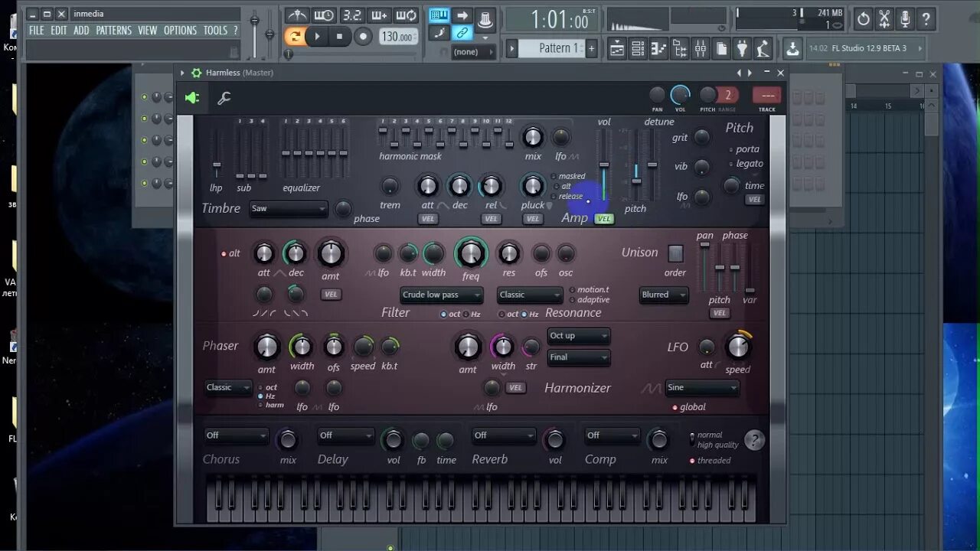The height and width of the screenshot is (551, 980).
Task: Toggle loop recording icon
Action: pyautogui.click(x=406, y=15)
